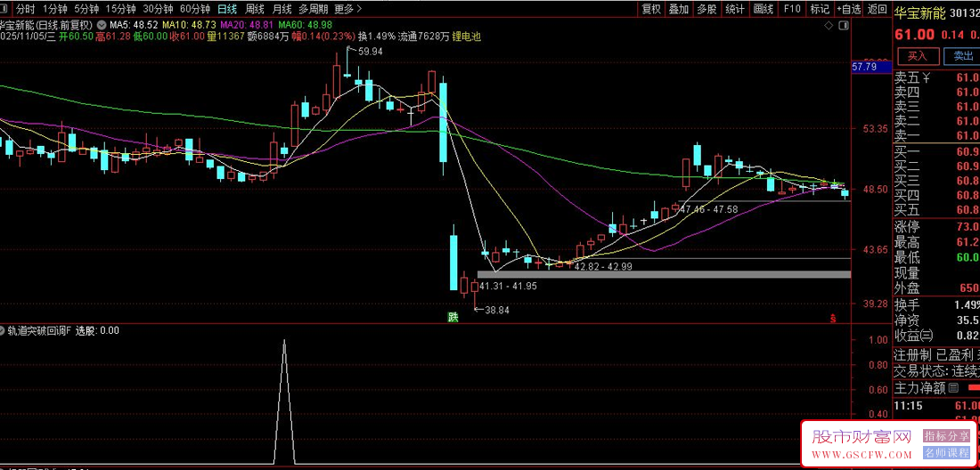Image resolution: width=980 pixels, height=470 pixels.
Task: Click the gray support band on the chart
Action: click(664, 274)
